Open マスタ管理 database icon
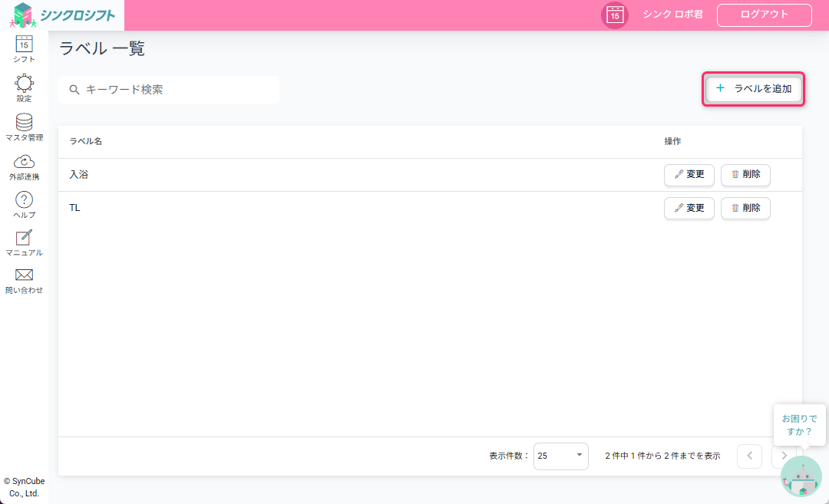 coord(24,123)
